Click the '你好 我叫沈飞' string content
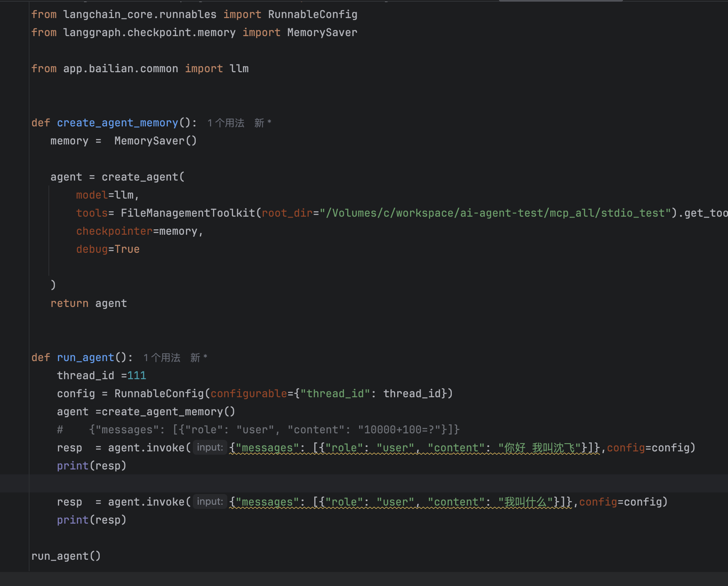This screenshot has height=586, width=728. point(539,448)
